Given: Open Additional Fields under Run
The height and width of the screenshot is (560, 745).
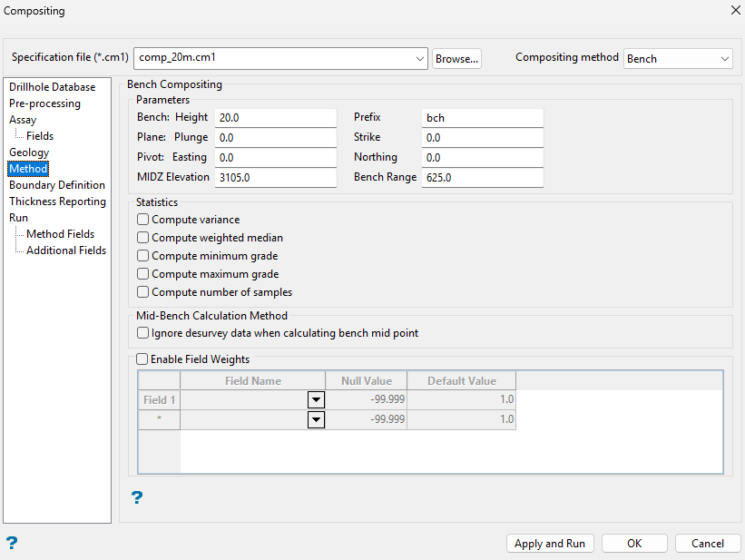Looking at the screenshot, I should click(x=66, y=251).
